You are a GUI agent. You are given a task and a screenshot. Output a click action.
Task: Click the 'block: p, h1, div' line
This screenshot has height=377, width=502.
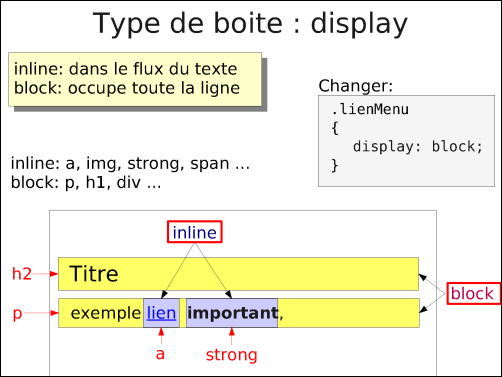pyautogui.click(x=86, y=183)
